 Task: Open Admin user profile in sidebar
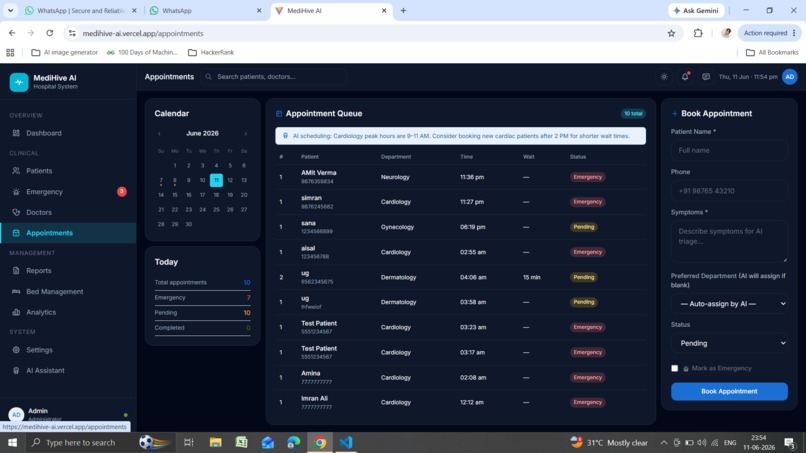[68, 414]
